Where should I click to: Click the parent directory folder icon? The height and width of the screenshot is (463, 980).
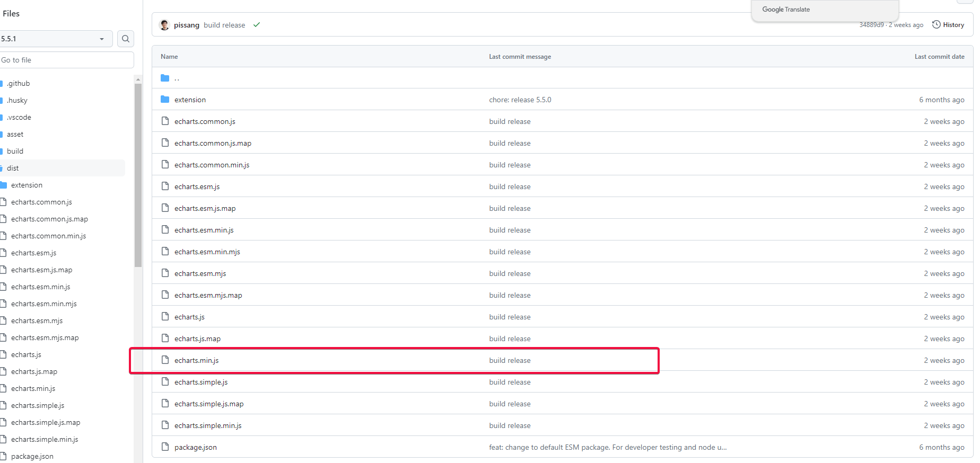tap(165, 78)
